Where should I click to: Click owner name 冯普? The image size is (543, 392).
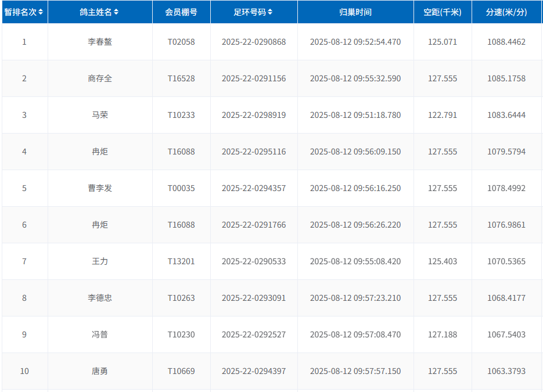(100, 335)
